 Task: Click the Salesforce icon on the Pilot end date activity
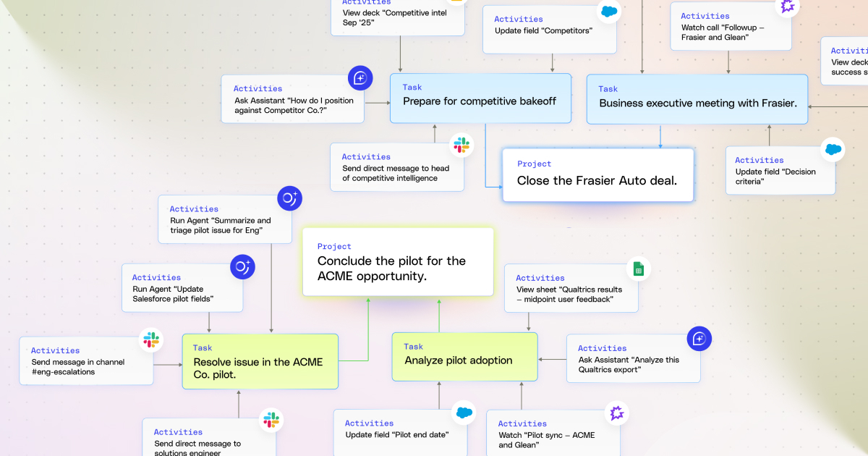(x=464, y=413)
